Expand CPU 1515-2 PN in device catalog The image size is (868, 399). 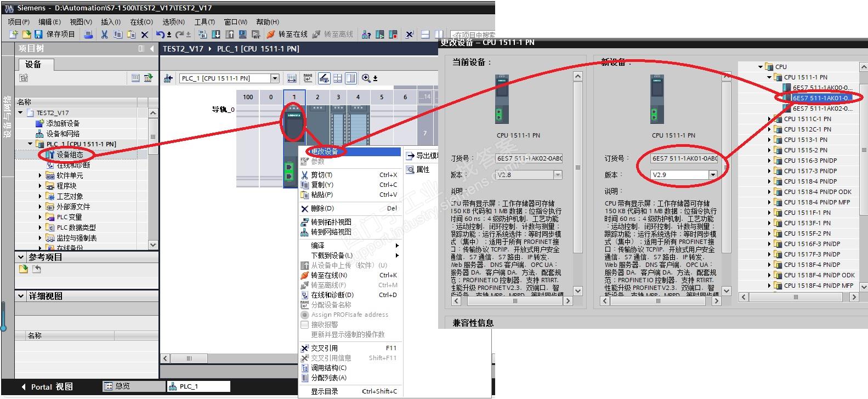(769, 150)
